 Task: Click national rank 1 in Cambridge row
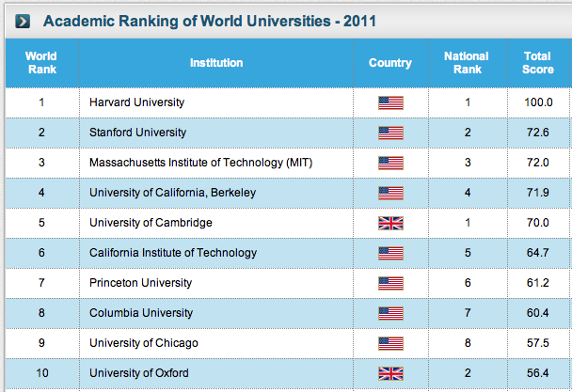tap(467, 223)
